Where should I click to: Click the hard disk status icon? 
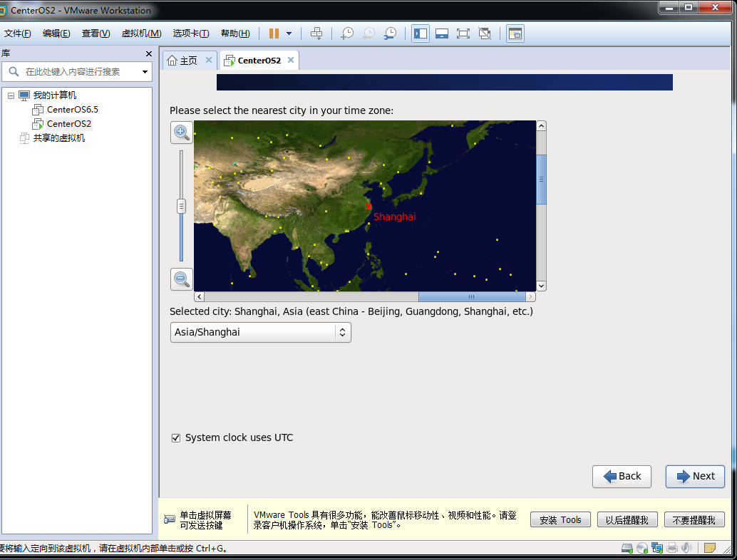click(627, 548)
